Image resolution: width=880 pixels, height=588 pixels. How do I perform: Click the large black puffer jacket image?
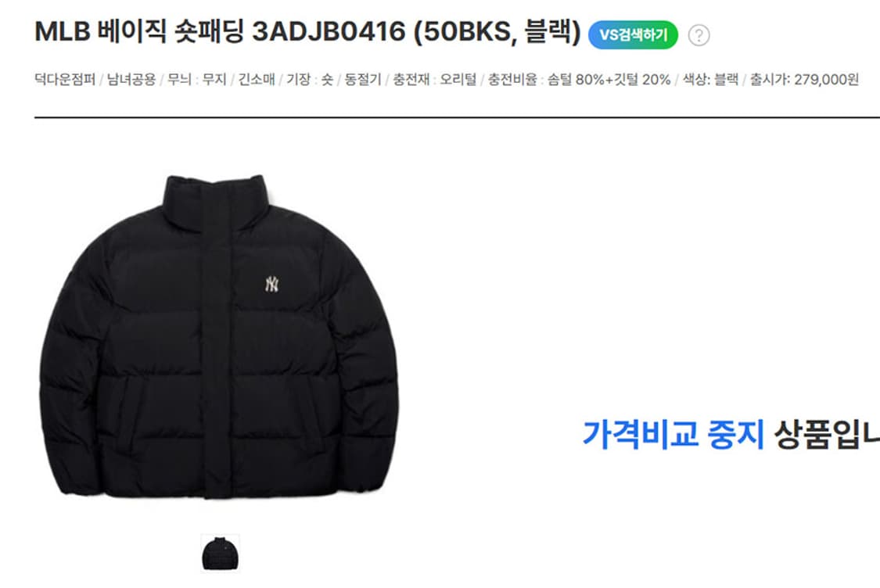(219, 337)
